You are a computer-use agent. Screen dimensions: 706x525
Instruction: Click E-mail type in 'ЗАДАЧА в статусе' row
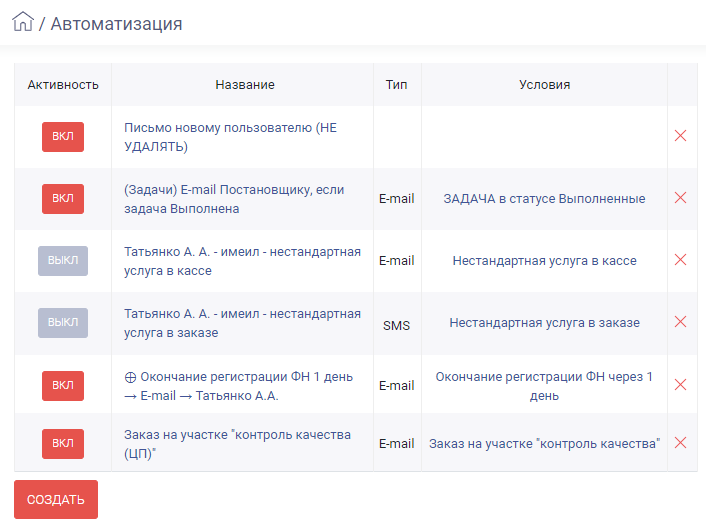click(397, 199)
